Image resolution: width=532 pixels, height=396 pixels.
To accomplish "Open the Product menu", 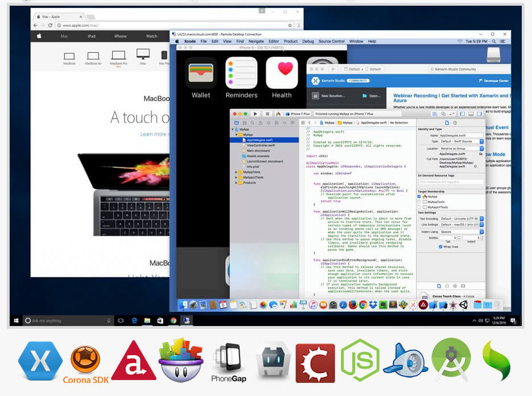I will 290,42.
